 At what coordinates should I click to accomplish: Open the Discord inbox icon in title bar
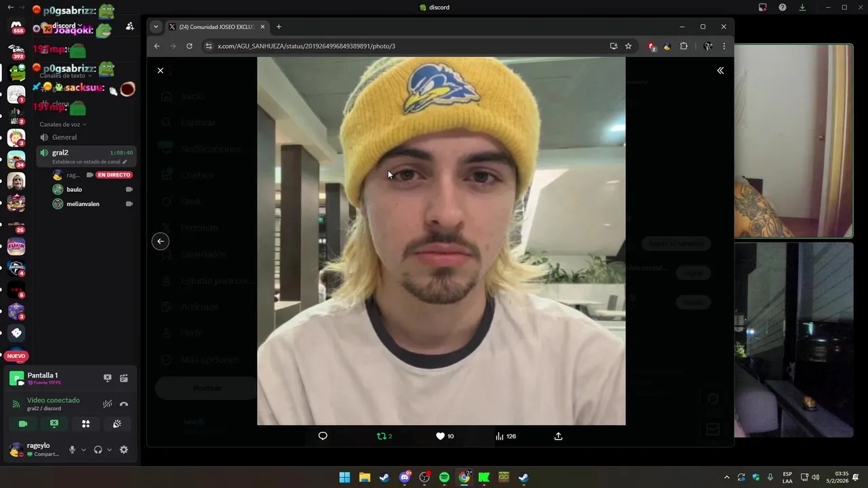tap(763, 7)
